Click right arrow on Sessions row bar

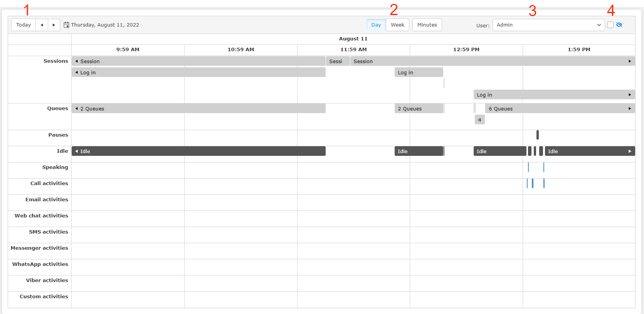(630, 61)
